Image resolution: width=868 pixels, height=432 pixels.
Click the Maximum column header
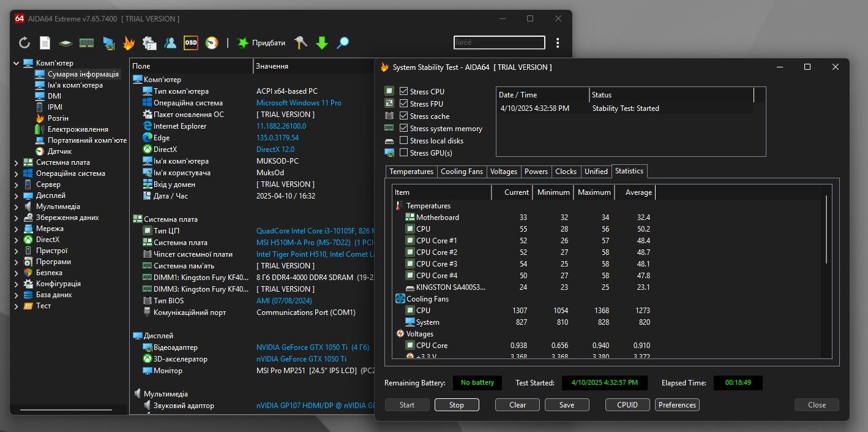click(x=594, y=192)
